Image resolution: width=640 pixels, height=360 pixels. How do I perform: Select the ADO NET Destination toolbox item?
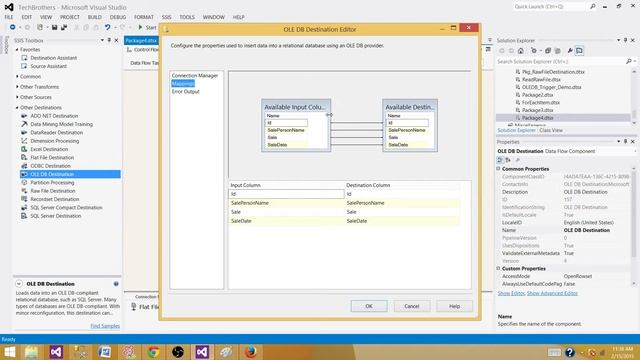click(x=54, y=116)
